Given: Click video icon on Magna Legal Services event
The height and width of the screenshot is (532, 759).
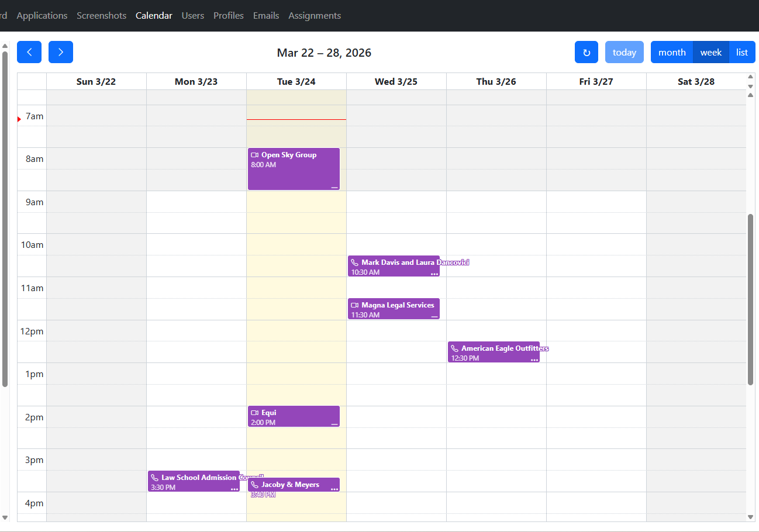Looking at the screenshot, I should click(x=354, y=305).
